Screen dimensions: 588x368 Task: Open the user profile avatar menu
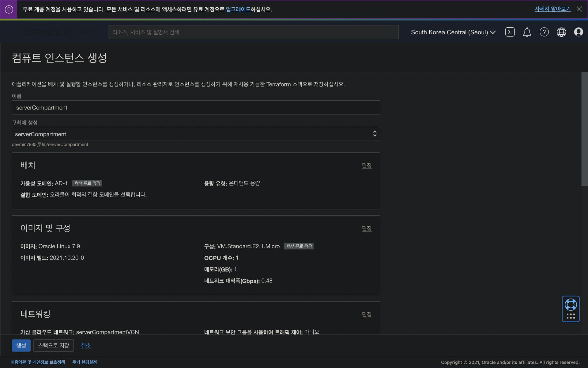[x=578, y=32]
